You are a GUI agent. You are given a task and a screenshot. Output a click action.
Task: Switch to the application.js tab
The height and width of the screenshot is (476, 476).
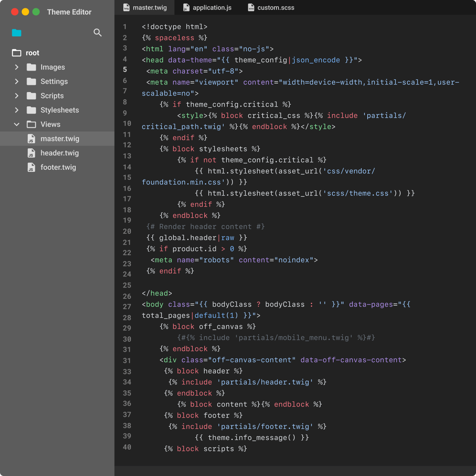(207, 8)
